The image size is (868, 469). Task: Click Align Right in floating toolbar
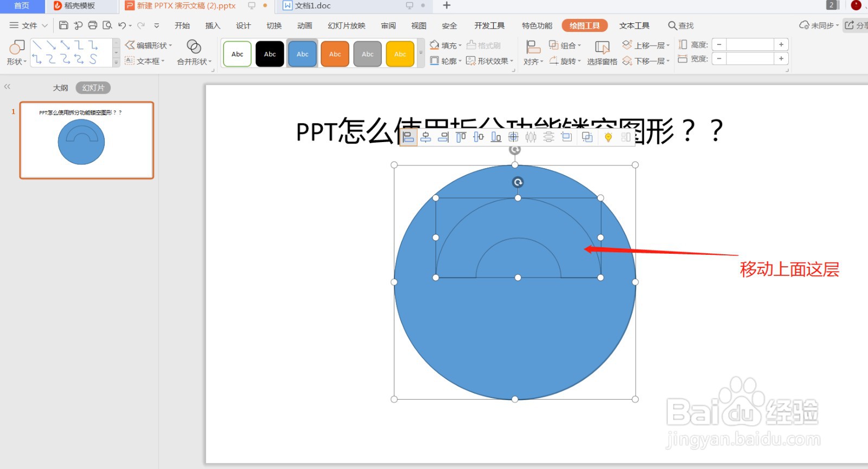tap(443, 137)
